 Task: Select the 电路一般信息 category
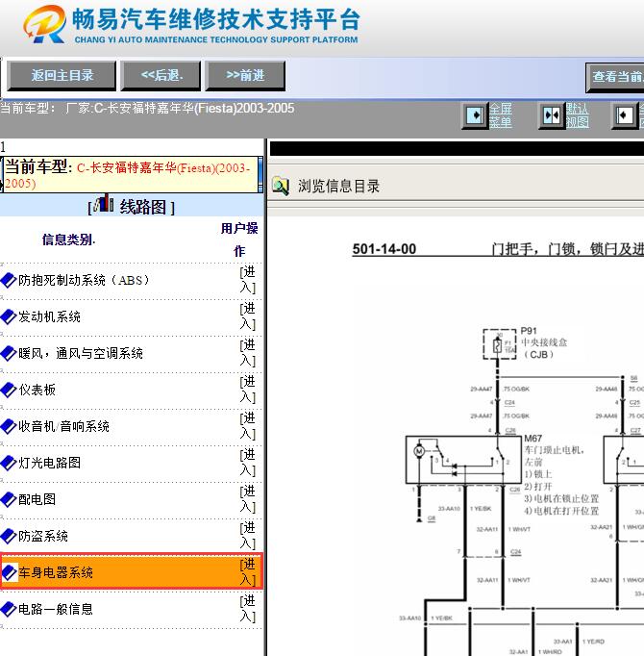[56, 609]
